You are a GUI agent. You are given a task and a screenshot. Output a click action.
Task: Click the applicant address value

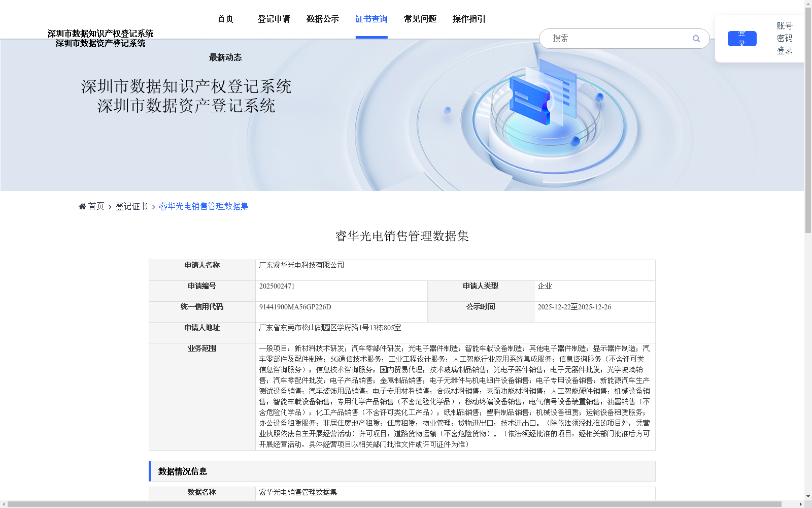[330, 328]
